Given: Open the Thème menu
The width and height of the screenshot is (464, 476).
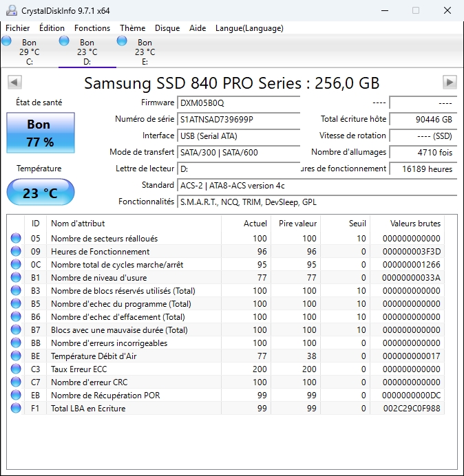Looking at the screenshot, I should tap(132, 28).
